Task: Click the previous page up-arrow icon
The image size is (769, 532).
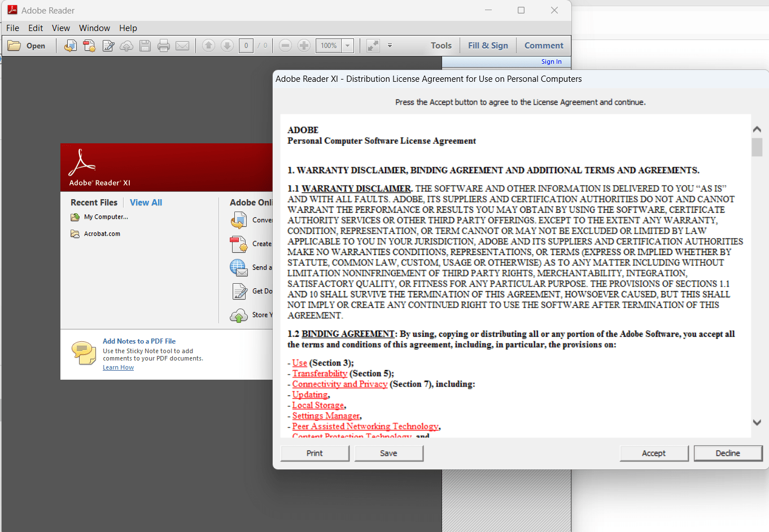Action: click(x=208, y=46)
